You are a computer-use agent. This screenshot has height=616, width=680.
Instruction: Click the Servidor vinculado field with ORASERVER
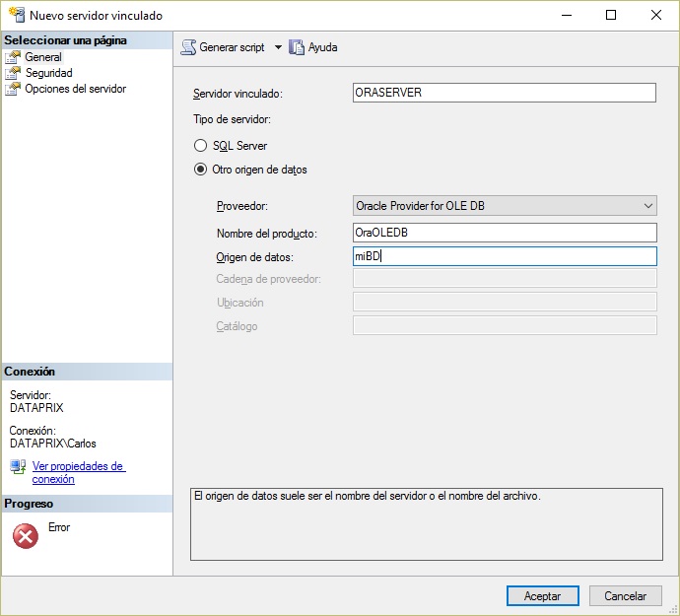505,93
